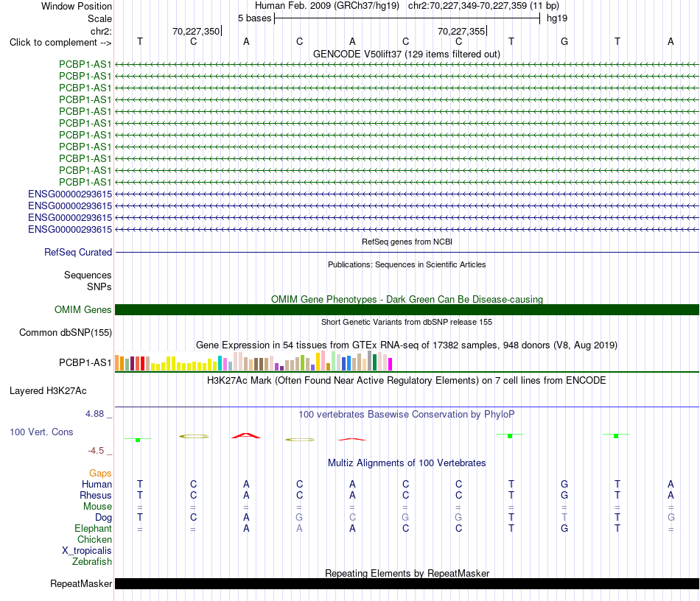Click the Window Position label

click(x=77, y=6)
